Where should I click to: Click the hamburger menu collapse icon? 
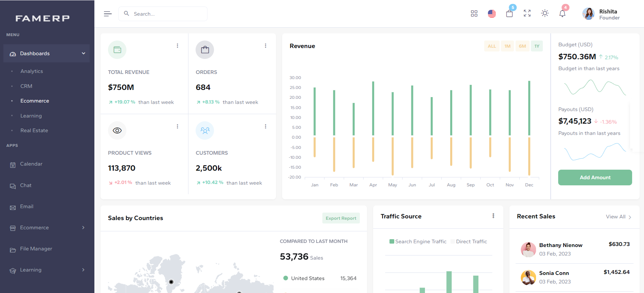tap(108, 14)
